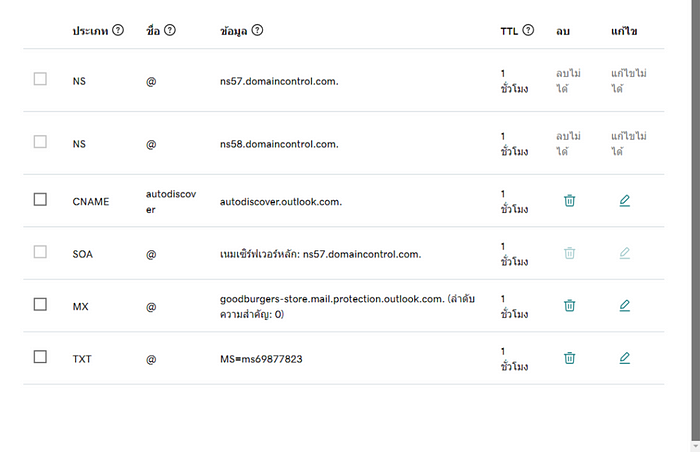
Task: Check the CNAME record checkbox
Action: click(x=40, y=199)
